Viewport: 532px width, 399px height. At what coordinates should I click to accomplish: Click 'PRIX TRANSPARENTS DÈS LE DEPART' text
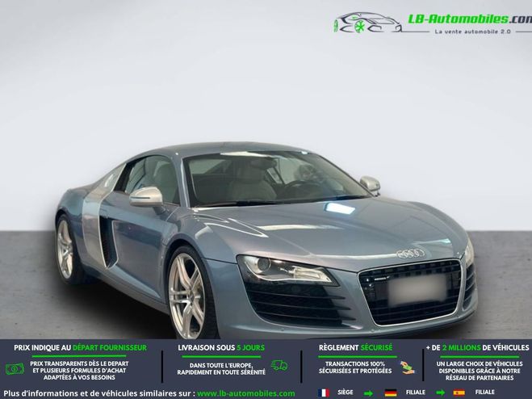coord(79,363)
